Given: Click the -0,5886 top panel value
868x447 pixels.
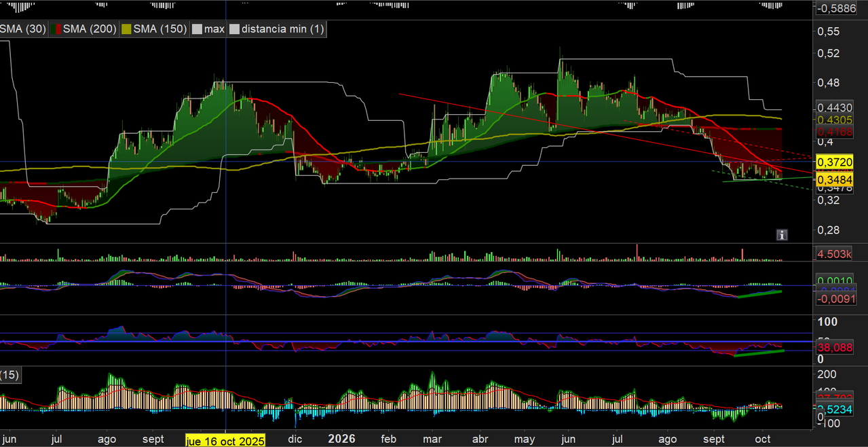Looking at the screenshot, I should tap(836, 9).
